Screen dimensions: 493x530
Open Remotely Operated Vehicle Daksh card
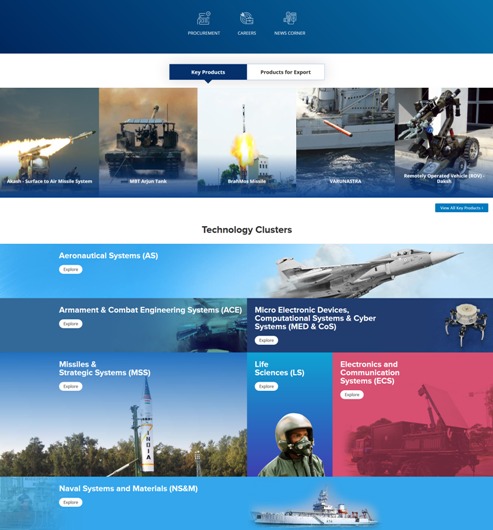[444, 142]
